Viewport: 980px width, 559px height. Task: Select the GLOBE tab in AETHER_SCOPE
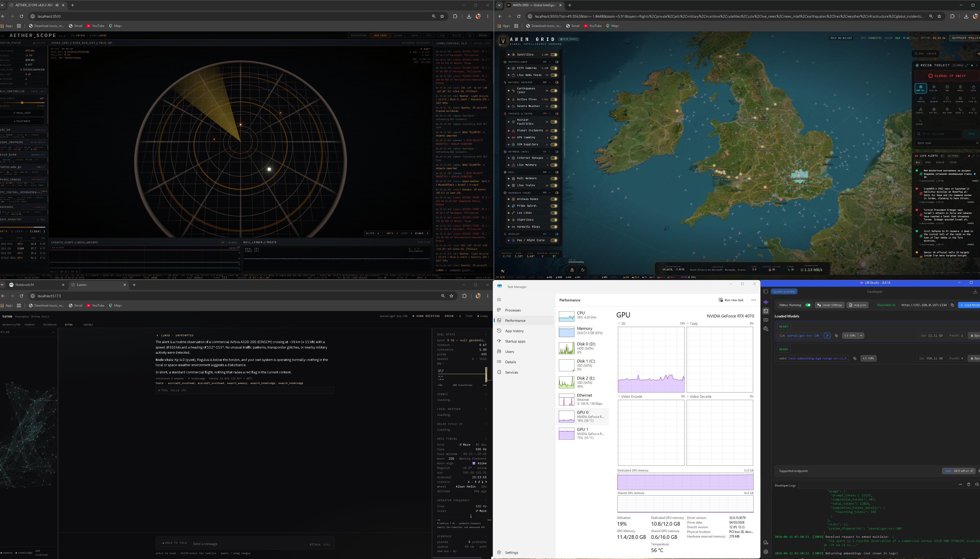click(398, 35)
